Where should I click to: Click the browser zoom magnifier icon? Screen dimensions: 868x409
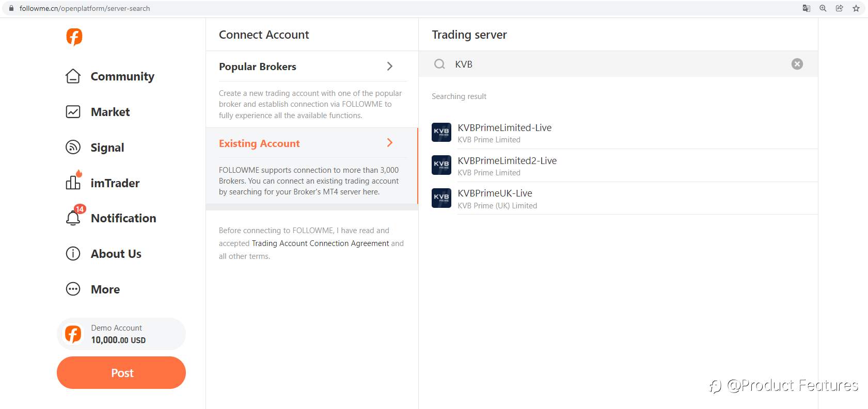(x=823, y=8)
